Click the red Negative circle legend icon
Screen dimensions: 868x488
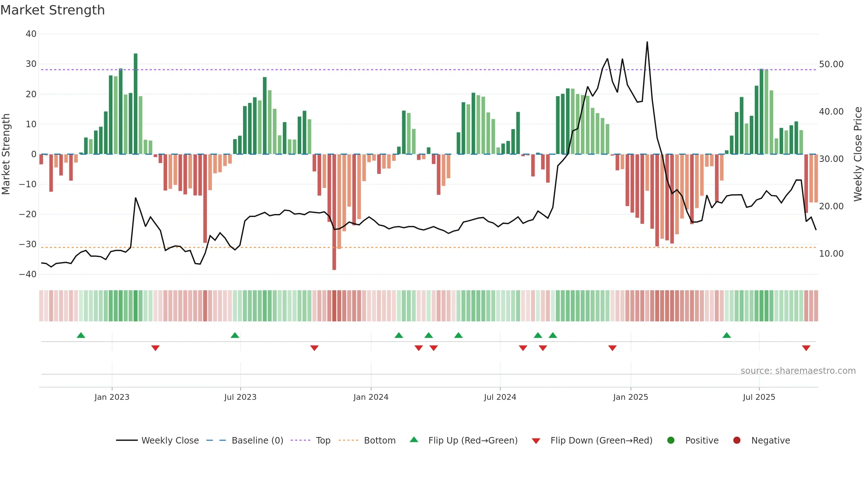pos(737,440)
